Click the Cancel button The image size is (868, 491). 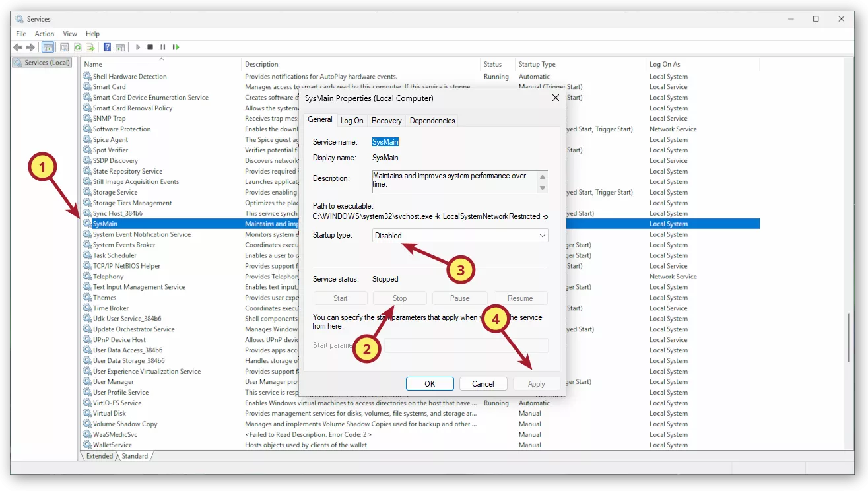point(483,383)
